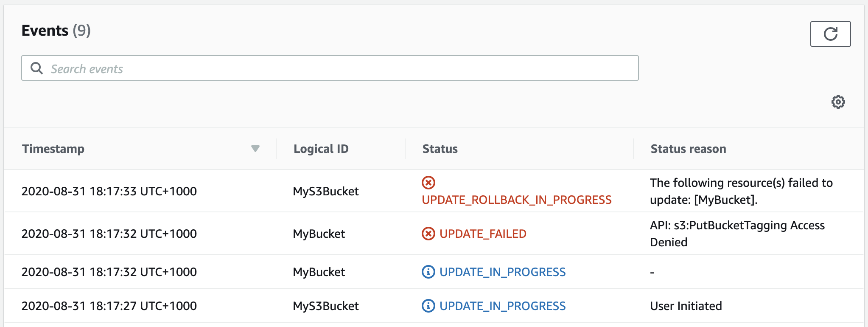Click MyS3Bucket in the User Initiated row

326,306
